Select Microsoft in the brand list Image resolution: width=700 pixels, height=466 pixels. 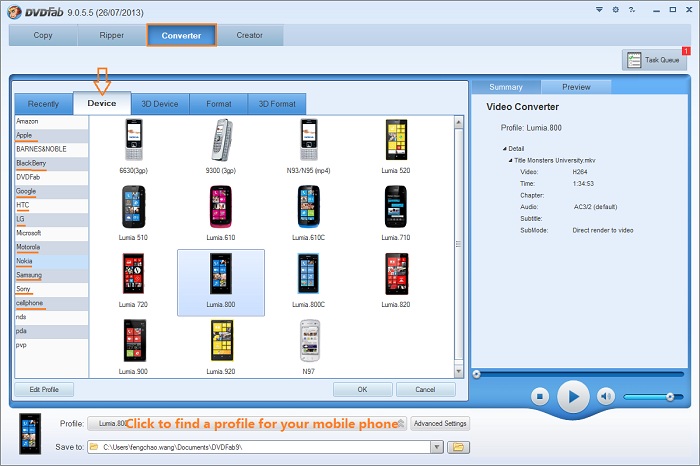(x=51, y=233)
